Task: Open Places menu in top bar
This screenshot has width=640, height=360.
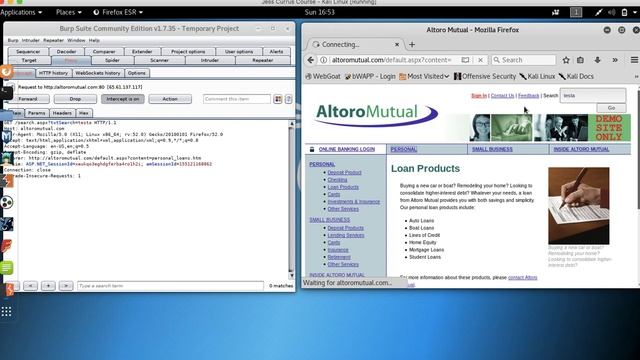Action: (69, 12)
